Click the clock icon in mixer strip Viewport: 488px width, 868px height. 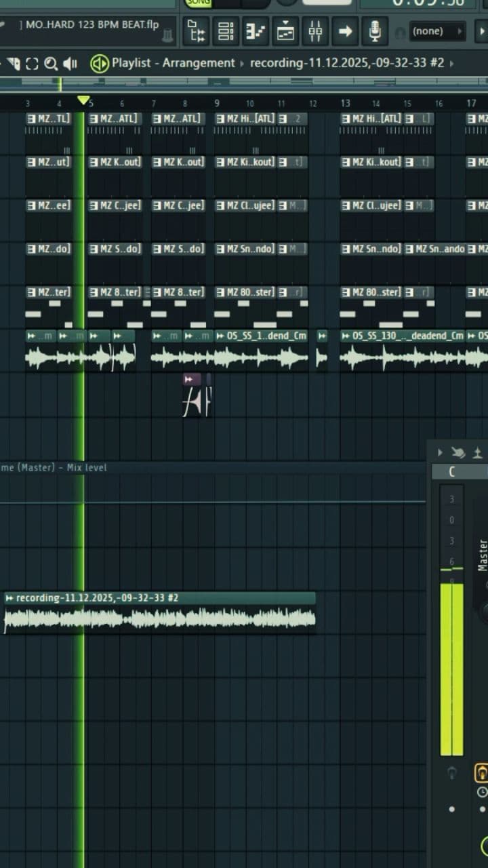[x=482, y=792]
